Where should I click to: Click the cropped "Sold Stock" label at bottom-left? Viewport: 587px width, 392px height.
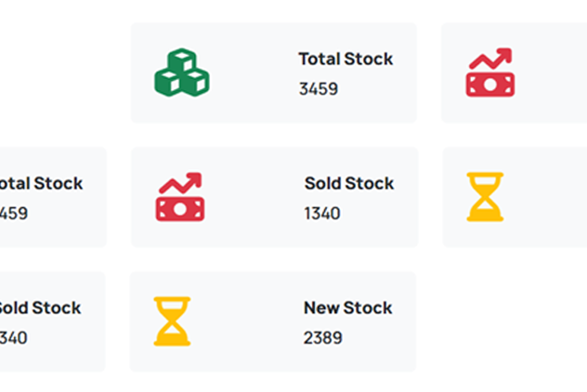(x=39, y=307)
